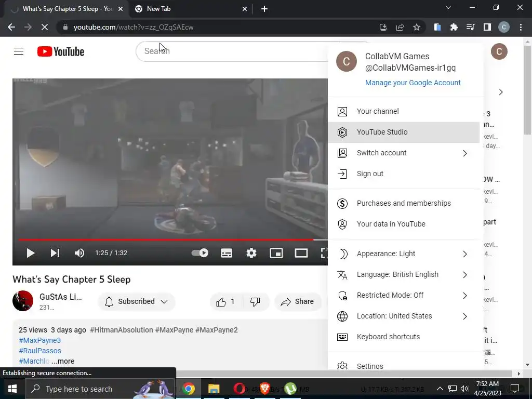Dislike the video with thumbs down

click(x=255, y=302)
